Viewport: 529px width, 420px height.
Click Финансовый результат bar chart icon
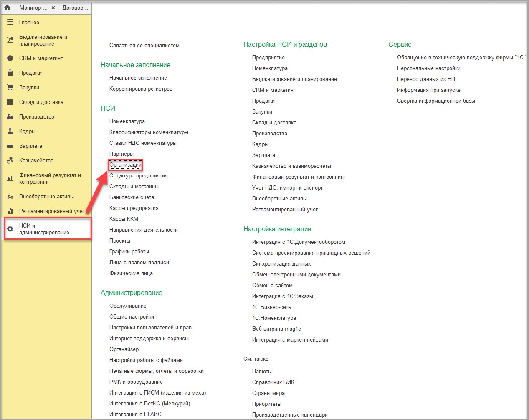(10, 178)
